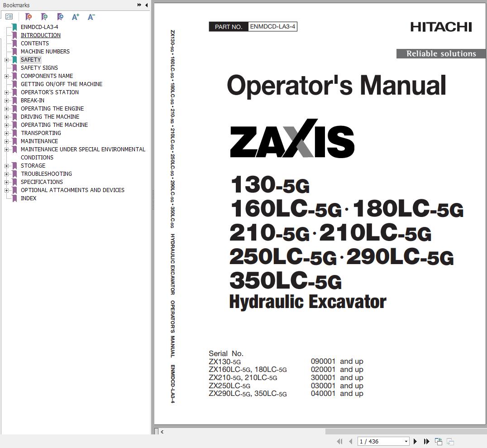Click the double-arrow bookmarks panel button
This screenshot has width=487, height=448.
coord(139,5)
